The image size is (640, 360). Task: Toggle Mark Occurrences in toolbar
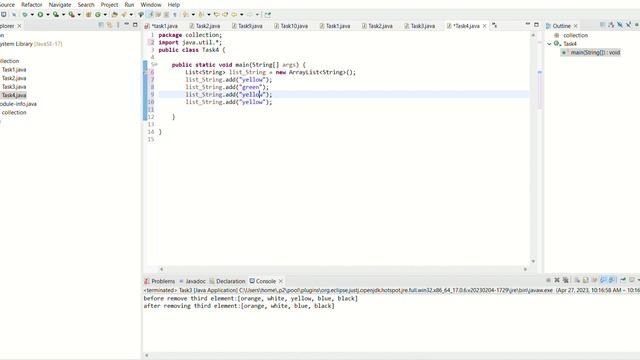pyautogui.click(x=150, y=15)
